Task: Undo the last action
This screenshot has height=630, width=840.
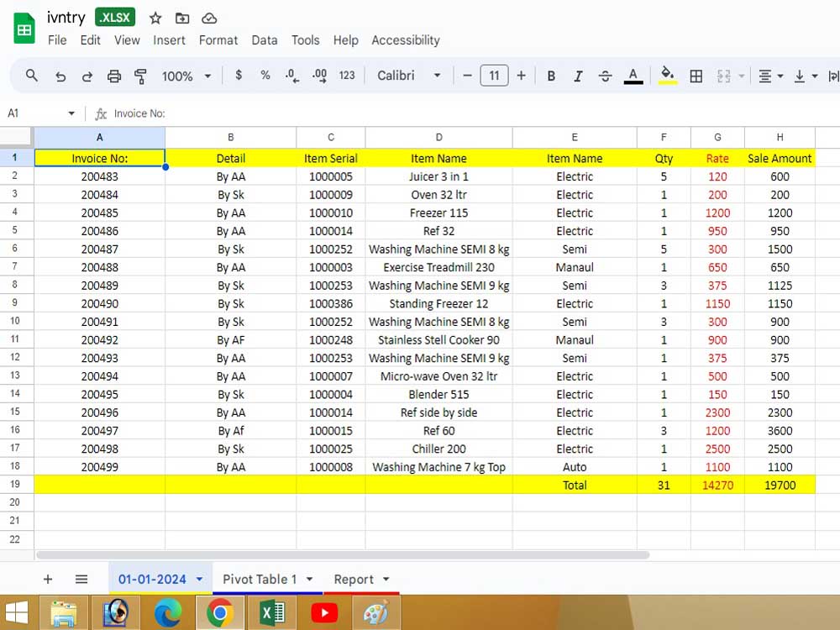Action: click(x=60, y=76)
